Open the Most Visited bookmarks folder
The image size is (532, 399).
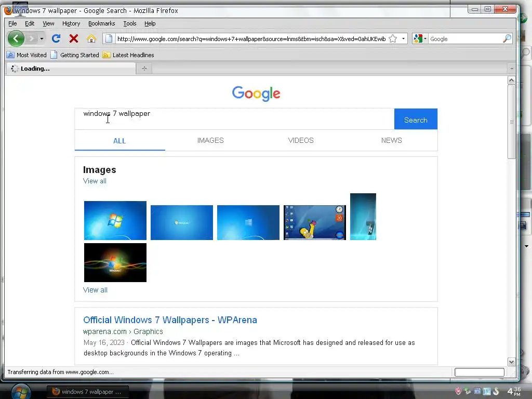click(27, 55)
